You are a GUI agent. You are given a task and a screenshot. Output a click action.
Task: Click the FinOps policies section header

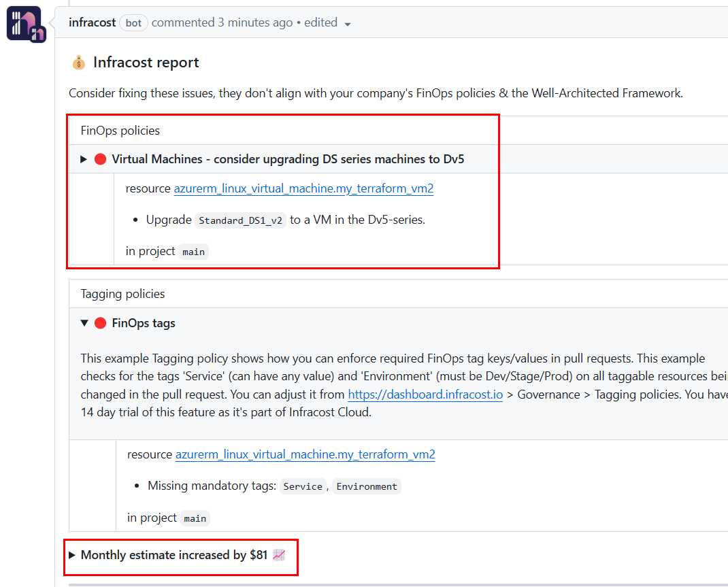pyautogui.click(x=120, y=131)
